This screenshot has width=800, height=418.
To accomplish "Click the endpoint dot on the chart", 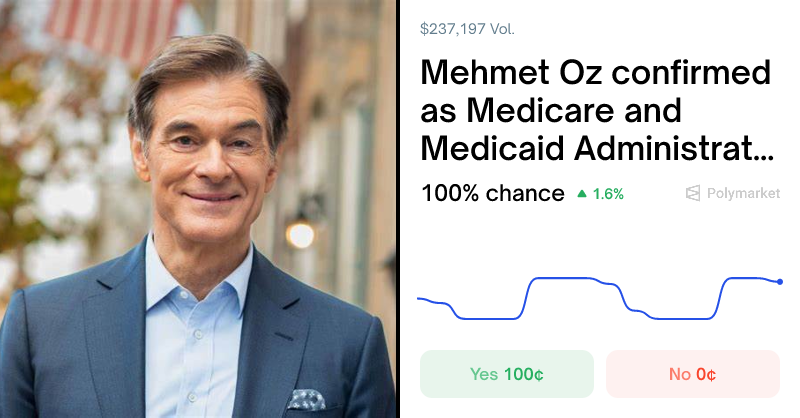I will [780, 282].
